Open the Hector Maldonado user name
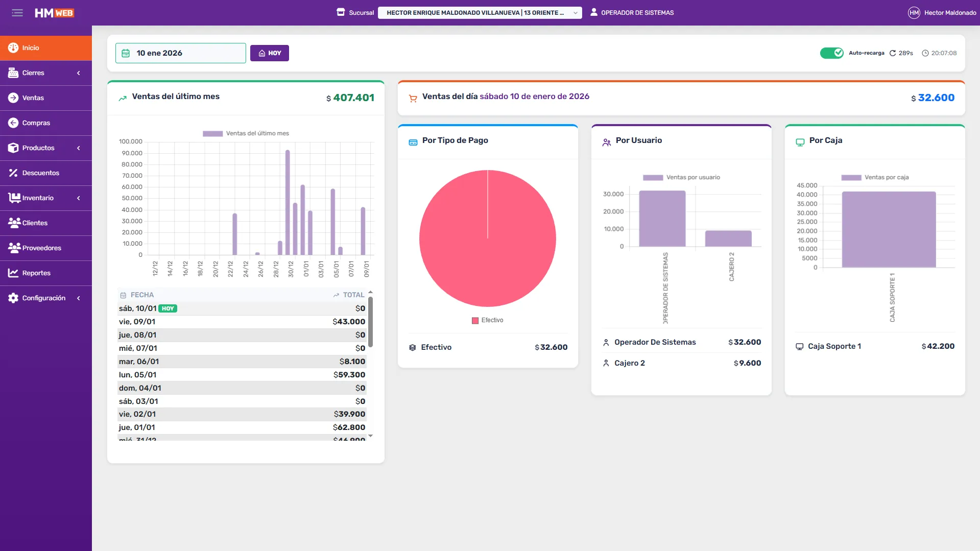This screenshot has height=551, width=980. (950, 13)
